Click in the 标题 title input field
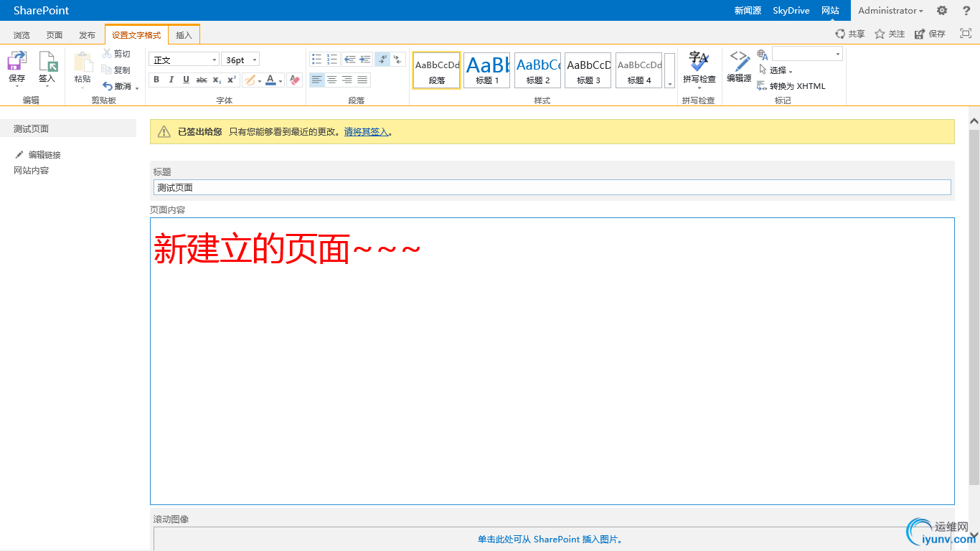 coord(552,187)
